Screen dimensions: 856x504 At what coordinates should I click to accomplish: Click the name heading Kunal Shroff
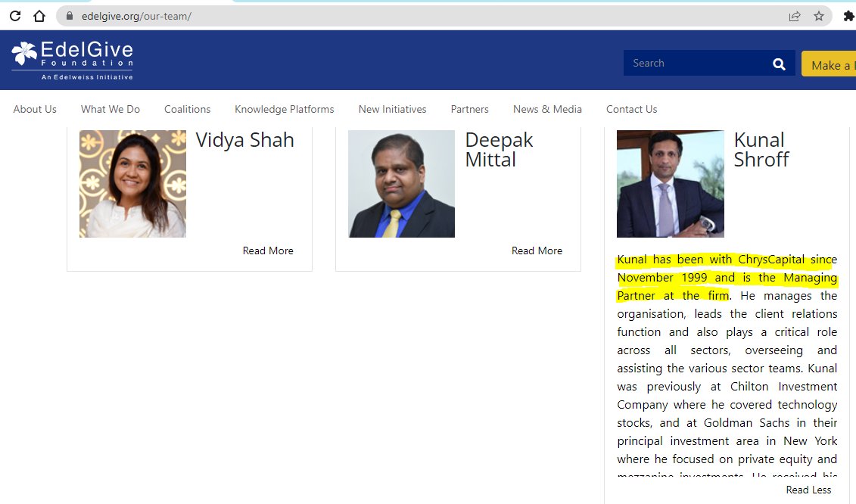point(761,150)
